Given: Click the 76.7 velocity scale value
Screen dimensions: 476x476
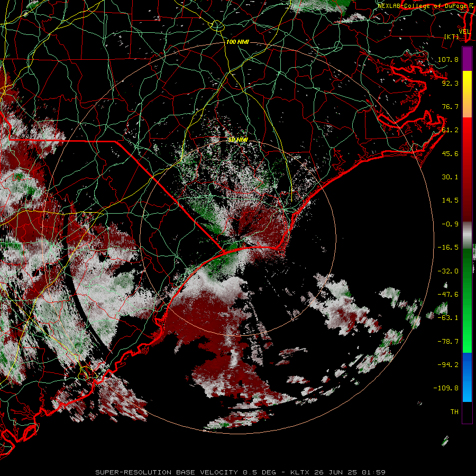Looking at the screenshot, I should coord(450,106).
